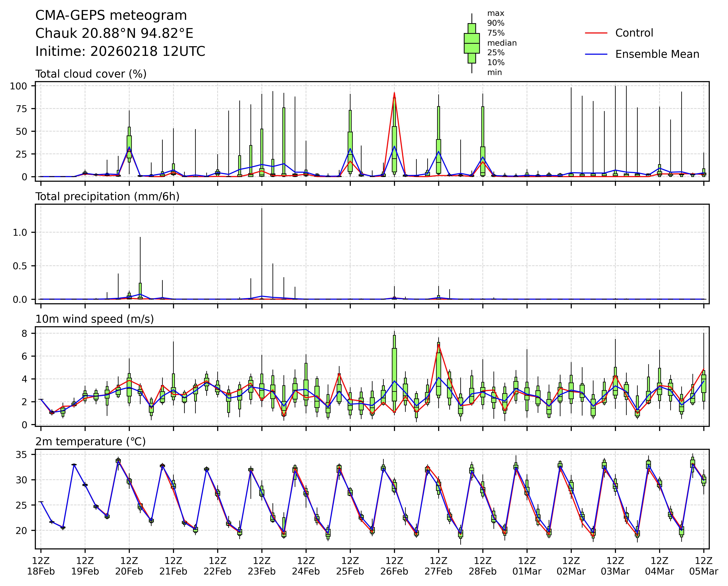Click the 'Total cloud cover (%)' panel title

tap(91, 74)
